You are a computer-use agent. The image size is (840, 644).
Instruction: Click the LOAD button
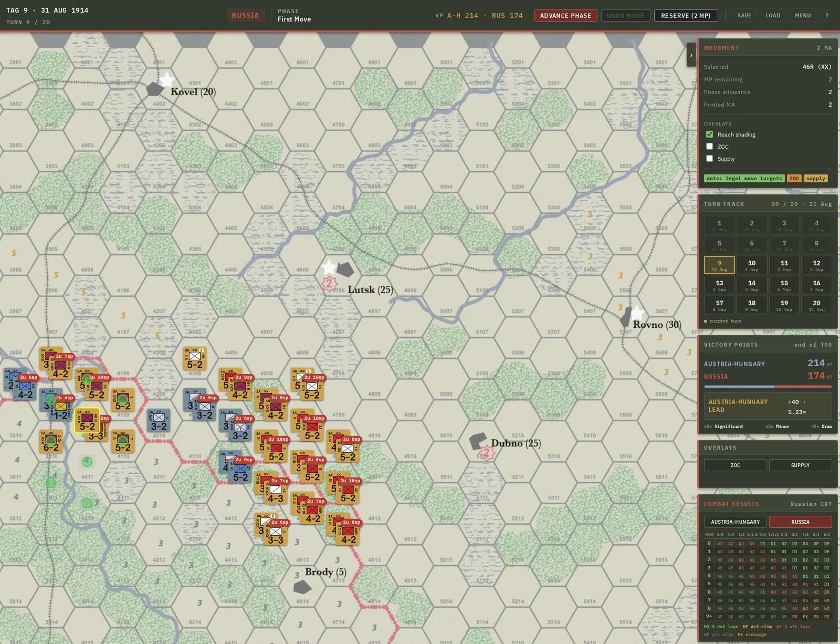click(773, 16)
